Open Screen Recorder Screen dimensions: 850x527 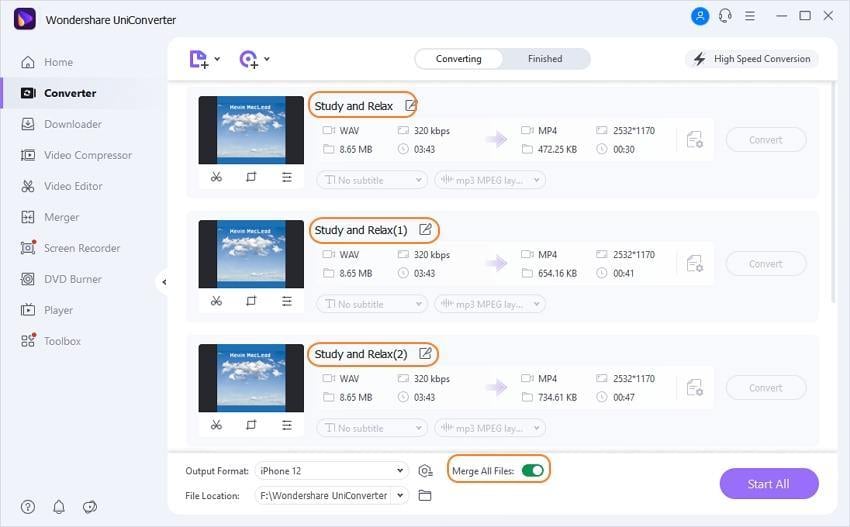[70, 248]
